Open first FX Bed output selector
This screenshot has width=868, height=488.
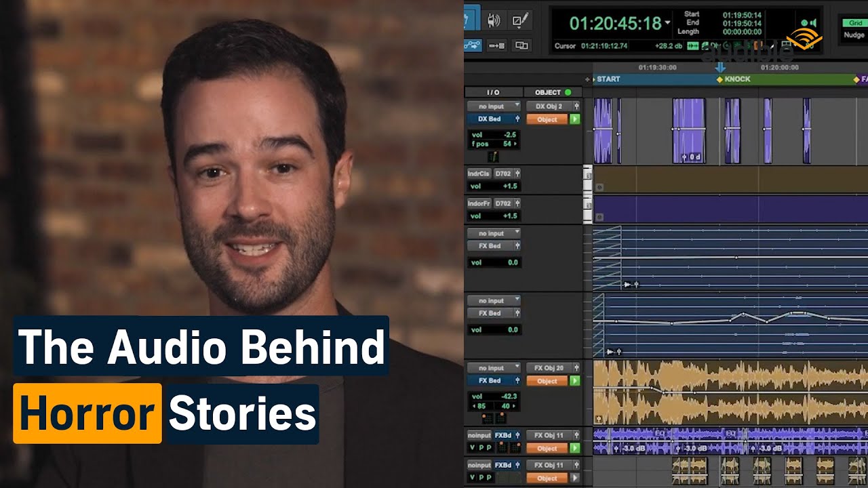point(494,246)
